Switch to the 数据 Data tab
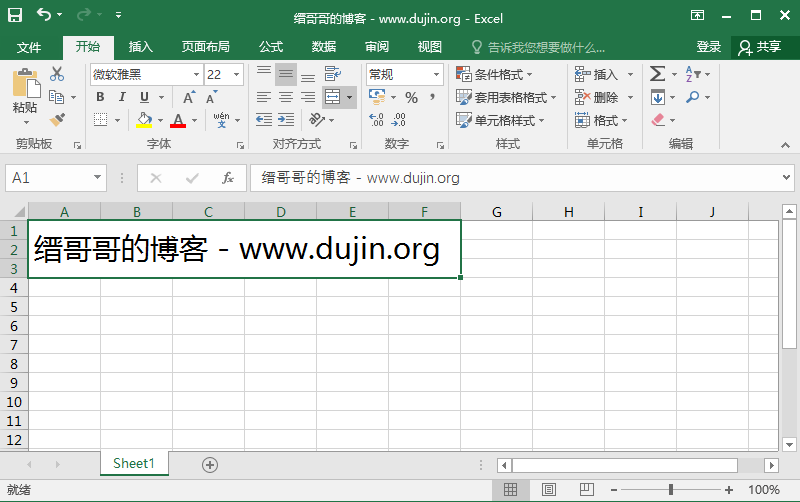Viewport: 800px width, 502px height. (x=323, y=47)
